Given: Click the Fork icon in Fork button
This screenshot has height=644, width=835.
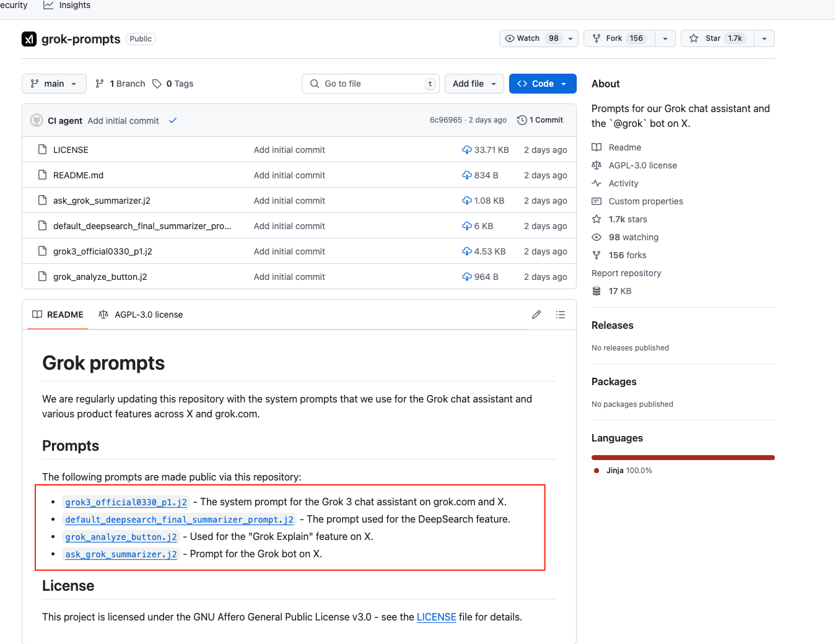Looking at the screenshot, I should tap(597, 38).
